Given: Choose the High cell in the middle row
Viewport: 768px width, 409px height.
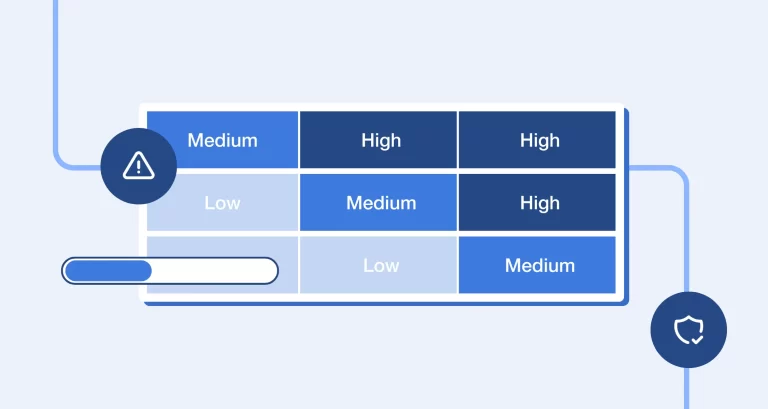Looking at the screenshot, I should (x=538, y=203).
